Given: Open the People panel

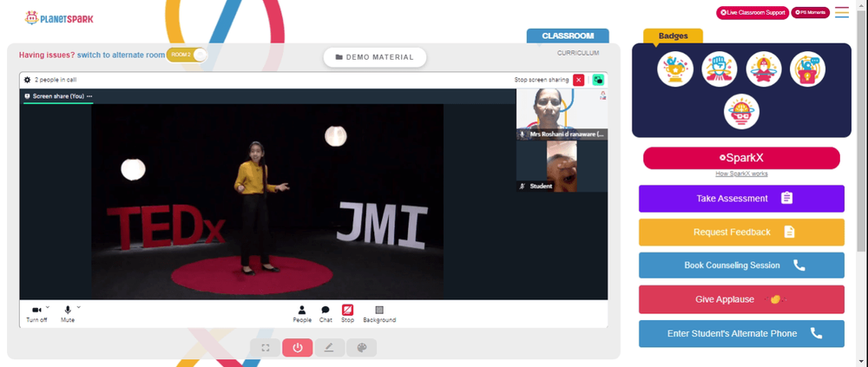Looking at the screenshot, I should tap(302, 314).
